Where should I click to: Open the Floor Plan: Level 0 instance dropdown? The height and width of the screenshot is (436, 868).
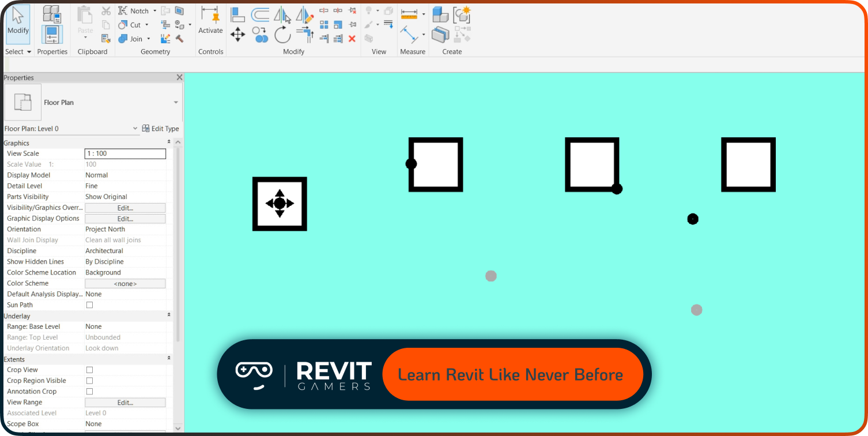[135, 129]
